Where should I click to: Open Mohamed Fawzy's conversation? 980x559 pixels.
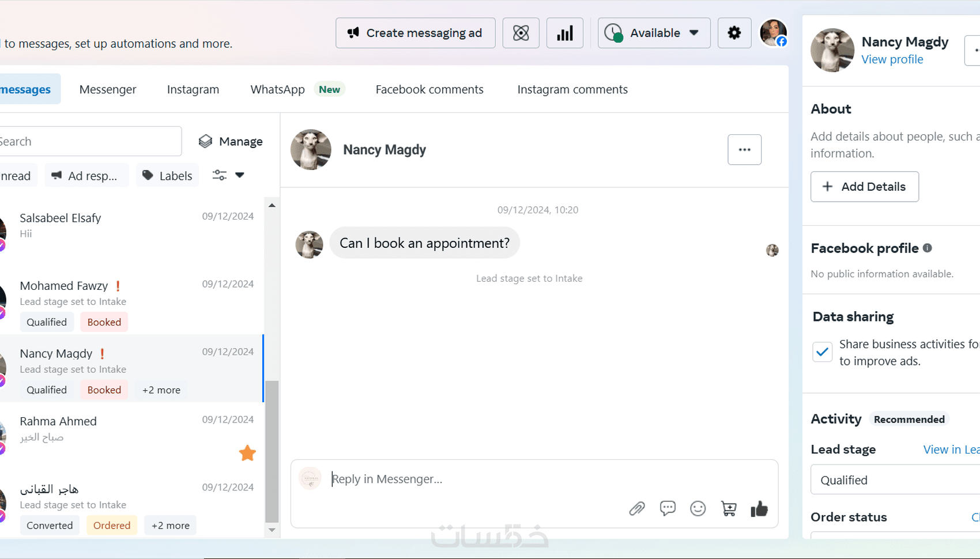point(131,301)
